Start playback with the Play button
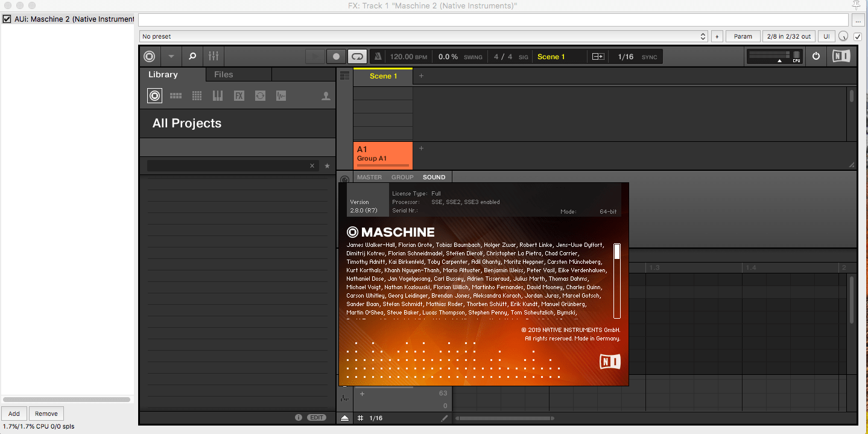868x434 pixels. tap(315, 57)
